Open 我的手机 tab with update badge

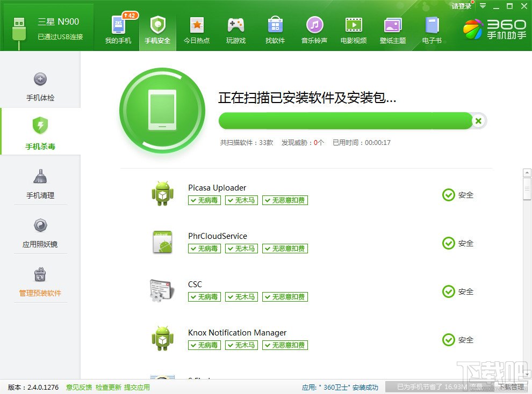[118, 29]
